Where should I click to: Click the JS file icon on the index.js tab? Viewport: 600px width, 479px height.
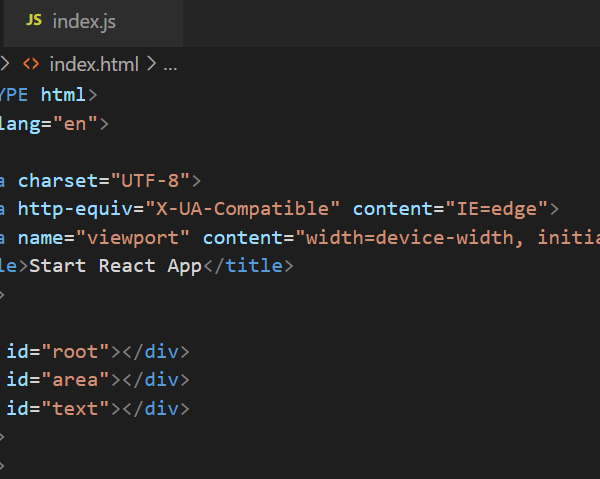pyautogui.click(x=34, y=21)
